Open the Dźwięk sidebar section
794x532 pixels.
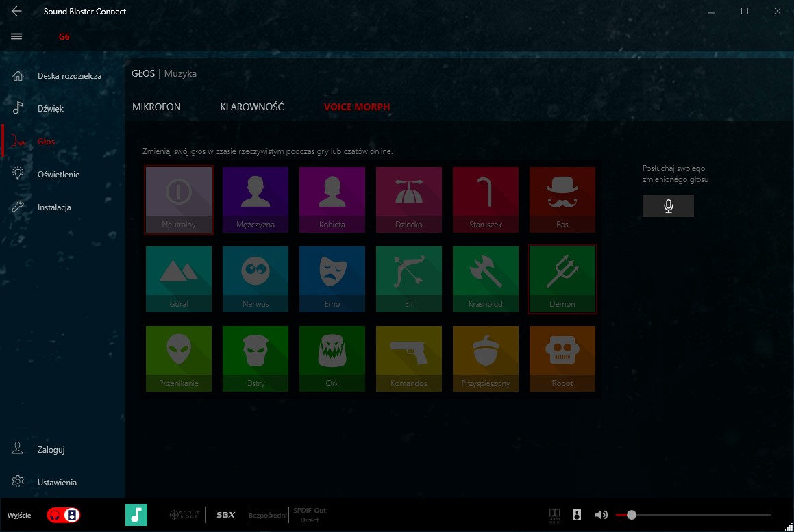click(x=62, y=108)
